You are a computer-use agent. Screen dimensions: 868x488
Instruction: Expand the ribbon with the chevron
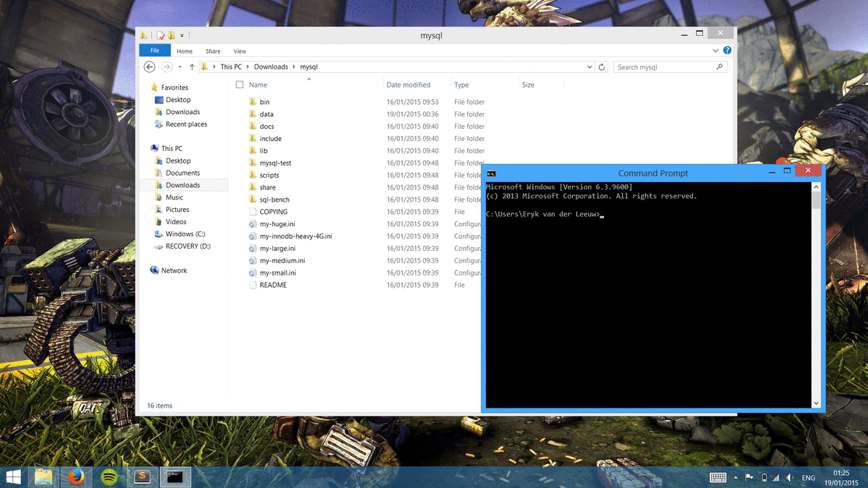coord(715,51)
